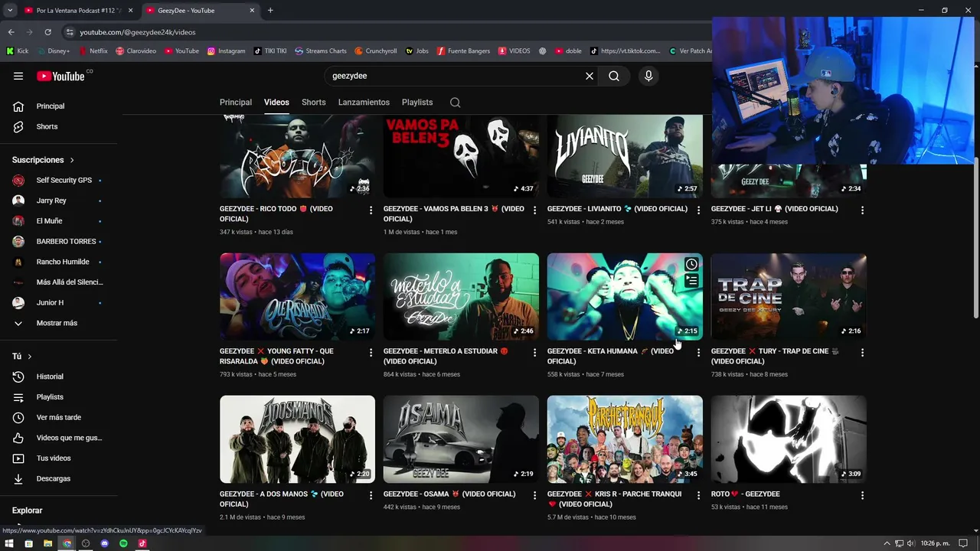This screenshot has width=980, height=551.
Task: Play RICO TODO video thumbnail
Action: click(297, 156)
